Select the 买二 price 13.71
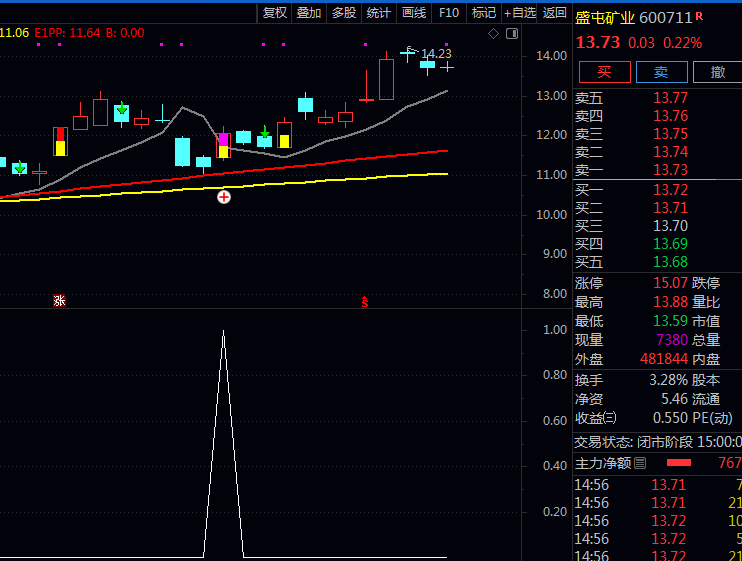This screenshot has height=561, width=742. 671,208
